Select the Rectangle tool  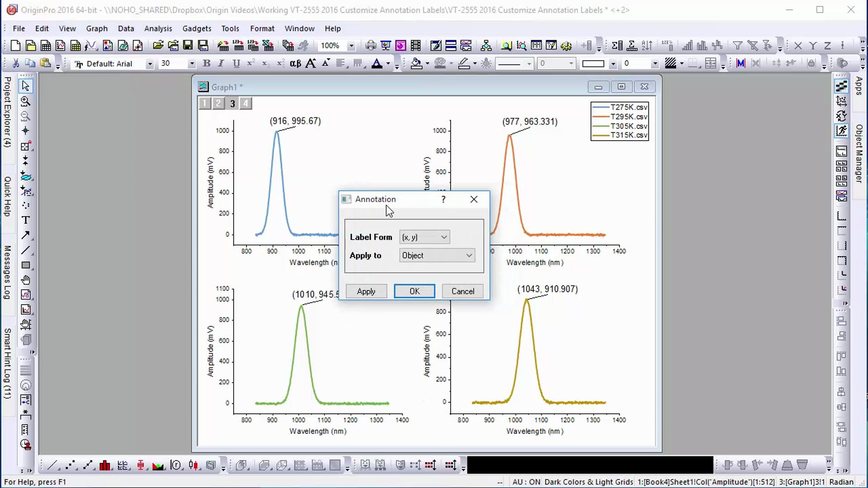pos(25,265)
